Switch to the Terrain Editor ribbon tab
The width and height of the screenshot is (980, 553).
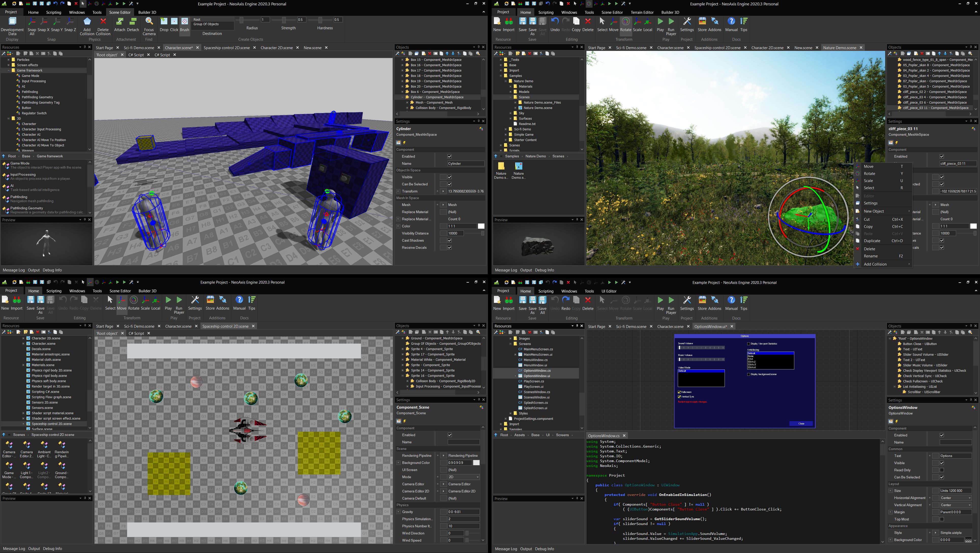(x=642, y=12)
